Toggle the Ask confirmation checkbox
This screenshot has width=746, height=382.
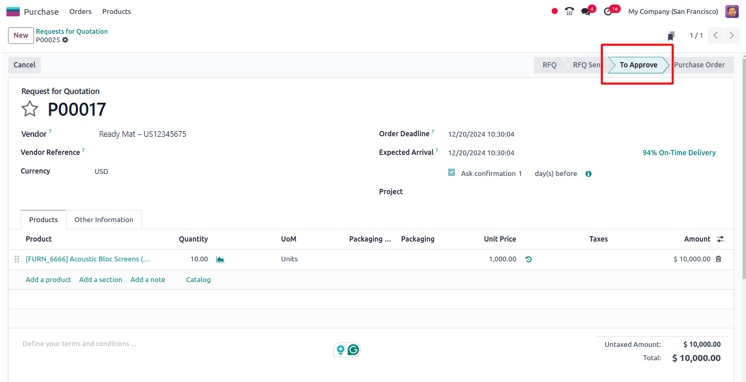[x=452, y=173]
